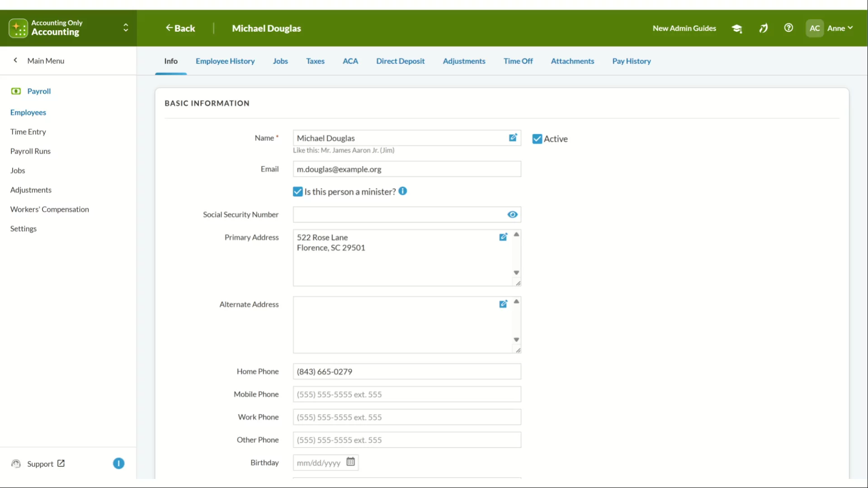This screenshot has width=868, height=488.
Task: Open the Anne user menu dropdown
Action: pos(840,28)
